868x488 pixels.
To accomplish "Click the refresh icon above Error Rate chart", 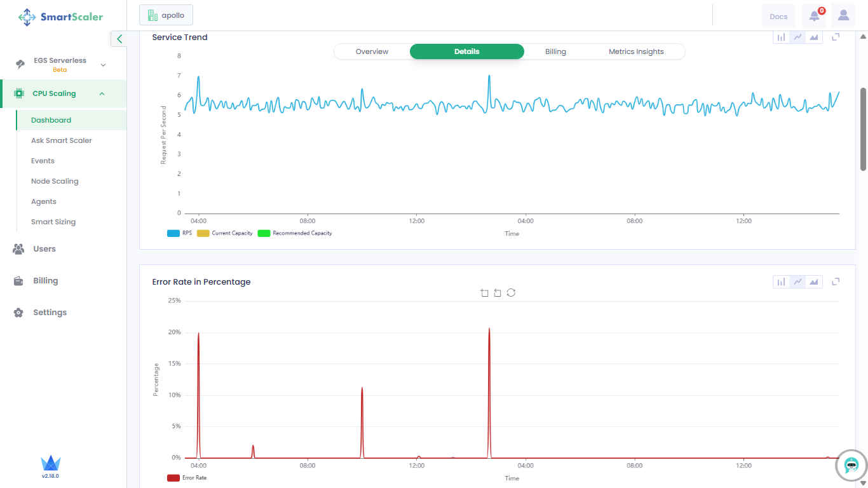I will point(511,293).
